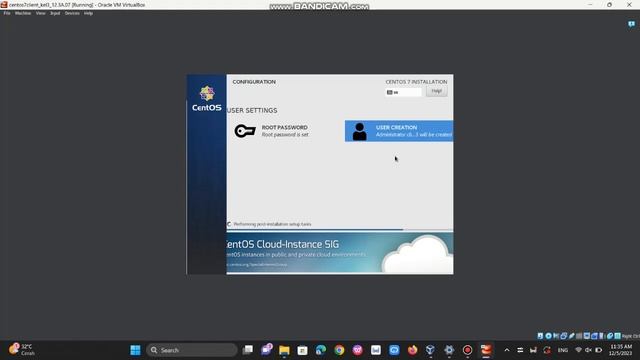Click the CentOS Cloud-Instance SIG banner
The image size is (640, 360).
pos(340,253)
